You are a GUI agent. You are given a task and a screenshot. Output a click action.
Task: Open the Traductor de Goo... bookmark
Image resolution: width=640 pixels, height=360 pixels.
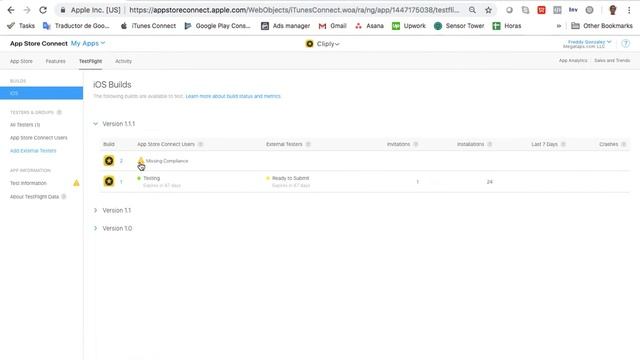76,26
